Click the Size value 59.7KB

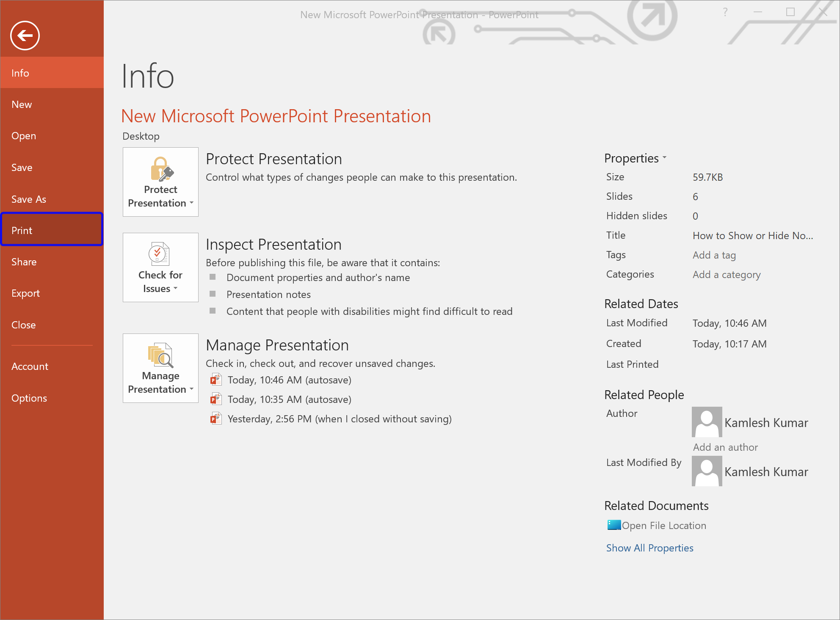tap(707, 177)
